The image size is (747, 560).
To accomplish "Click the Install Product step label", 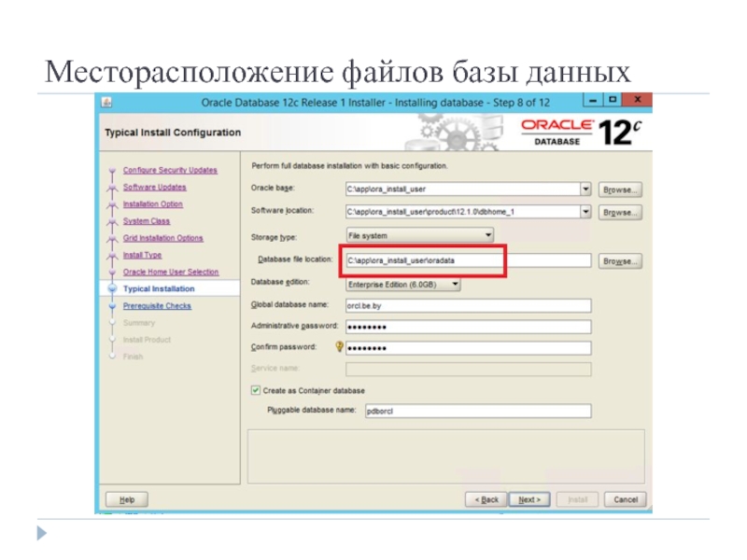I will coord(147,340).
